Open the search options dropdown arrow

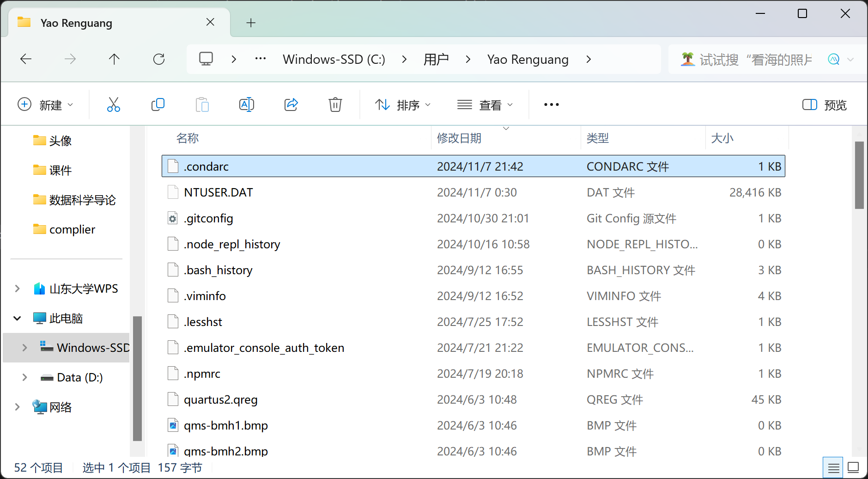[850, 59]
